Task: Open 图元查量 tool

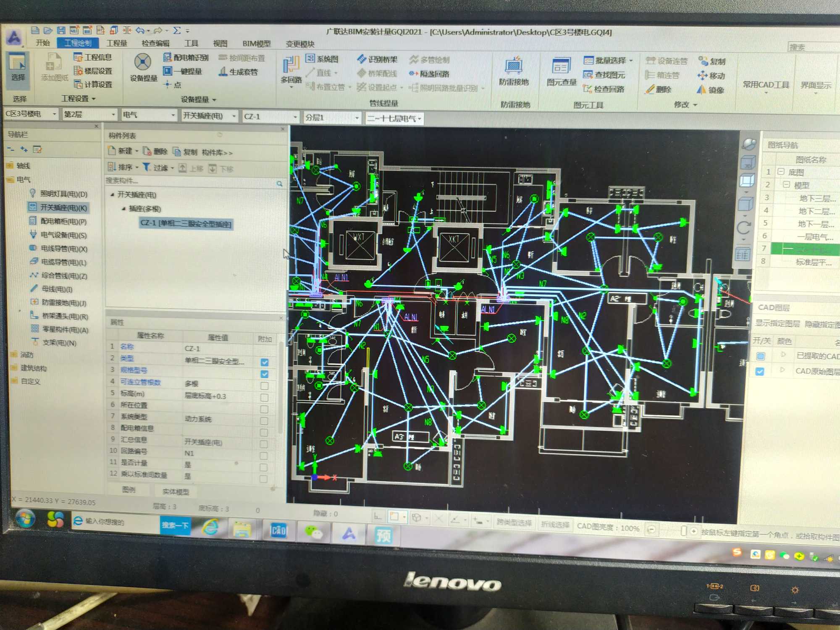Action: click(x=561, y=72)
